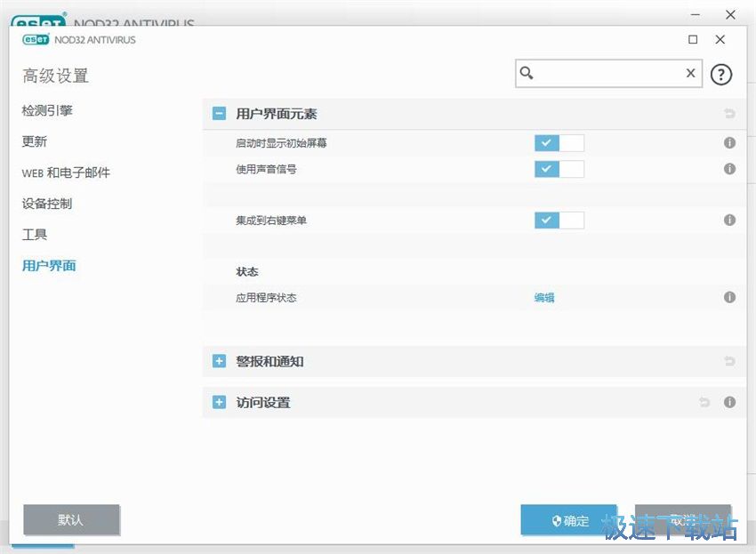Open the 设备控制 settings category
The width and height of the screenshot is (756, 554).
pyautogui.click(x=47, y=204)
